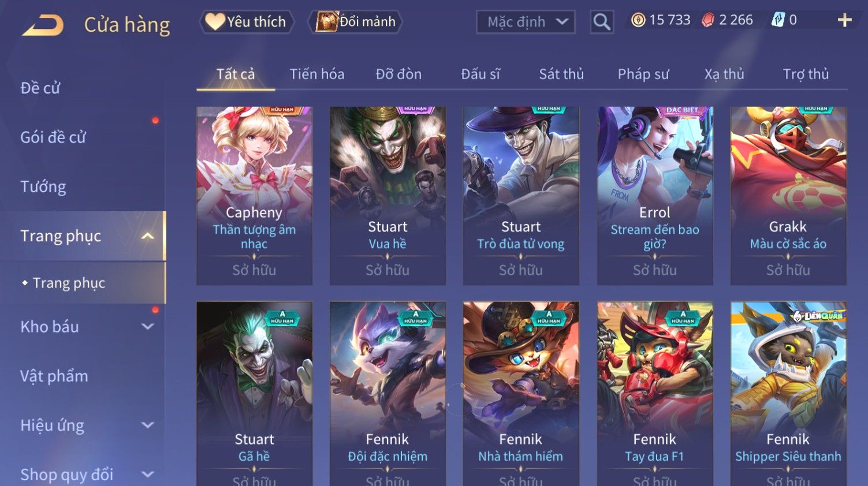This screenshot has height=486, width=868.
Task: Expand the Kho báu sidebar section
Action: pyautogui.click(x=148, y=327)
